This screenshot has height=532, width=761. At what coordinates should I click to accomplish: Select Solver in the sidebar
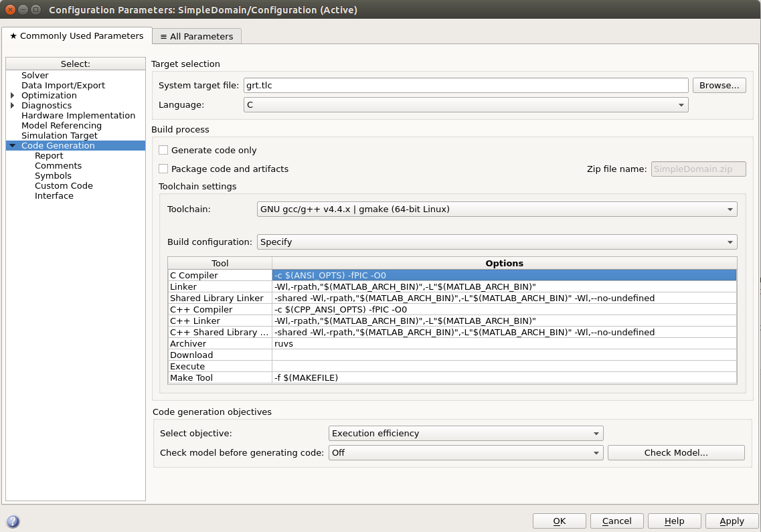pyautogui.click(x=35, y=75)
